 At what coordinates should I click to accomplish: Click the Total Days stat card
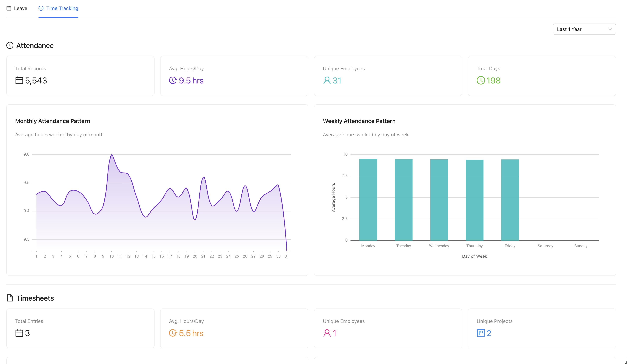click(542, 76)
